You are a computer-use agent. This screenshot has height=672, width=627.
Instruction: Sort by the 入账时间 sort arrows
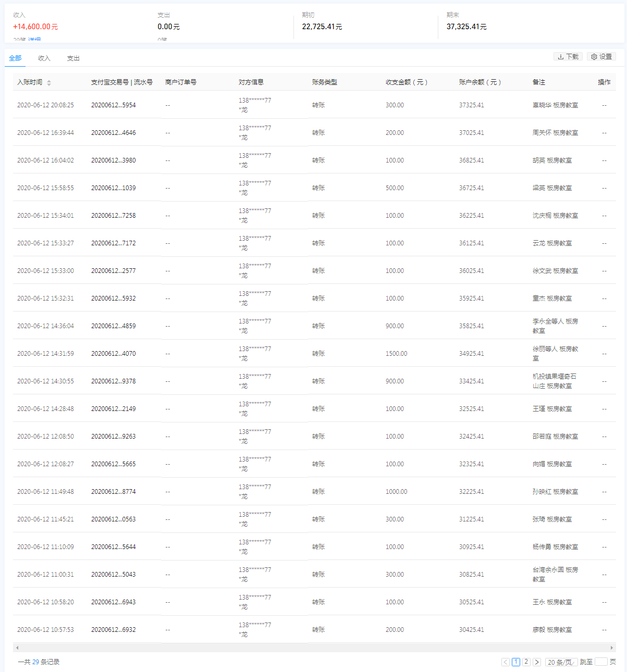(x=49, y=83)
